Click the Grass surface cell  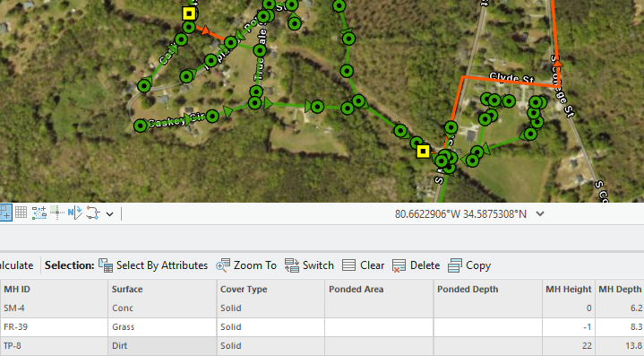[162, 326]
